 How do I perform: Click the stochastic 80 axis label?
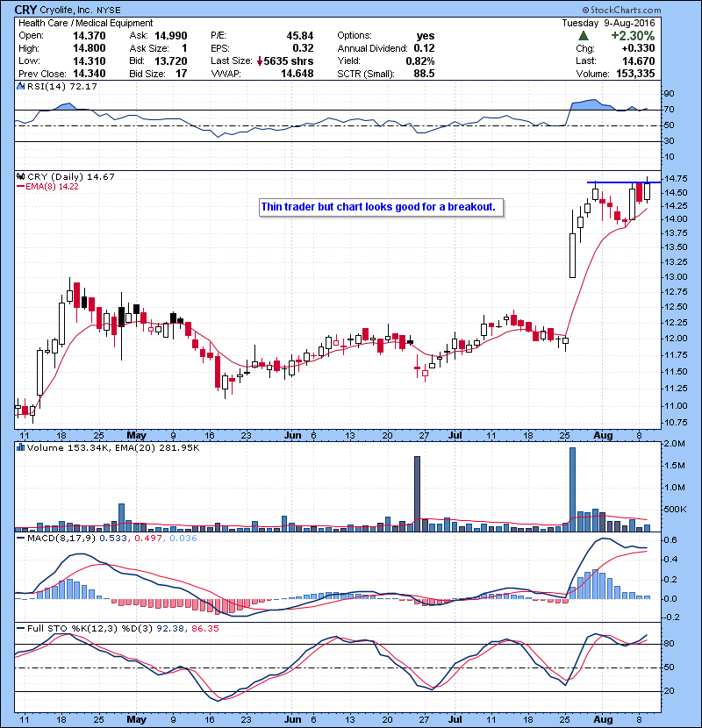670,644
